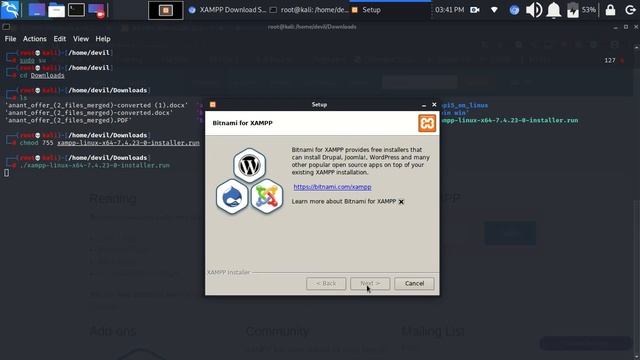Click the ./xampp-linux-x64 installer.run command line
This screenshot has height=360, width=640.
tap(95, 165)
